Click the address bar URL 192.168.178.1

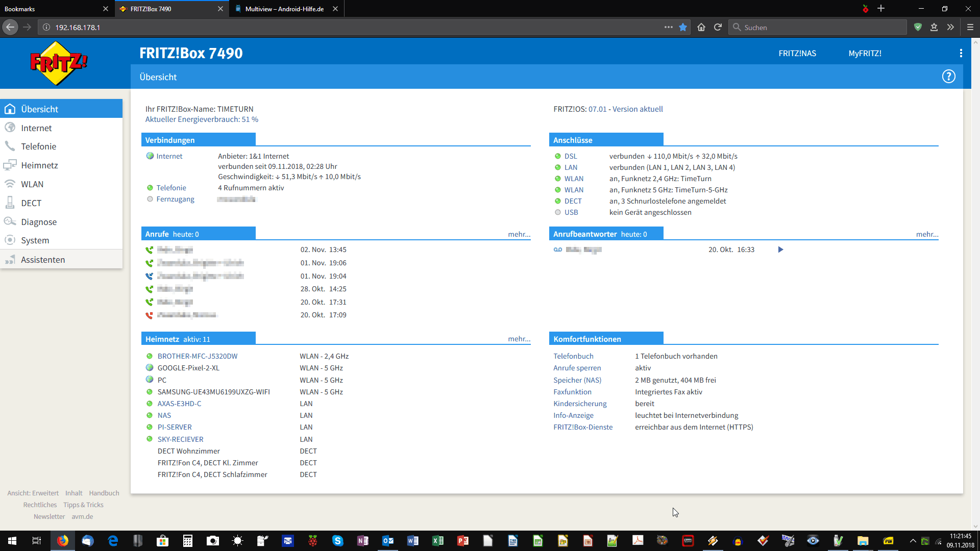(x=78, y=27)
